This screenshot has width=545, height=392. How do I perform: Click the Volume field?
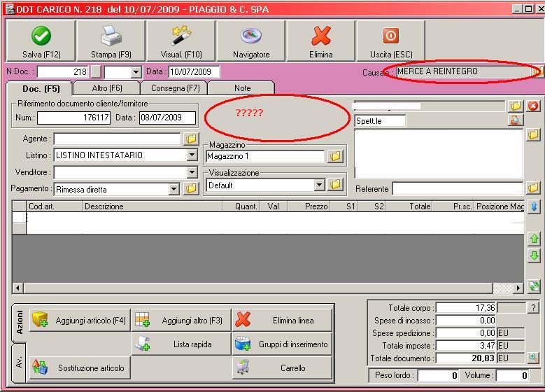512,375
